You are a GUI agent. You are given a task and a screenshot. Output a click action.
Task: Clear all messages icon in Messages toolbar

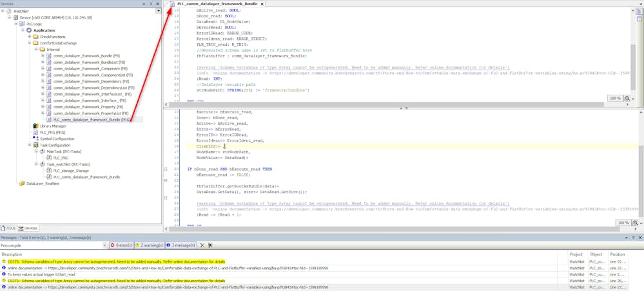click(210, 245)
